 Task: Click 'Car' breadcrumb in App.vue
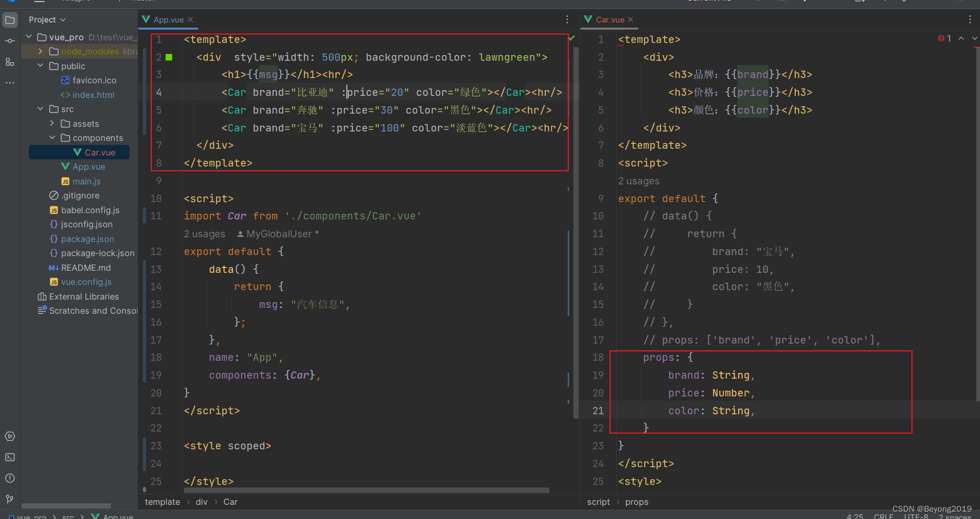[230, 502]
